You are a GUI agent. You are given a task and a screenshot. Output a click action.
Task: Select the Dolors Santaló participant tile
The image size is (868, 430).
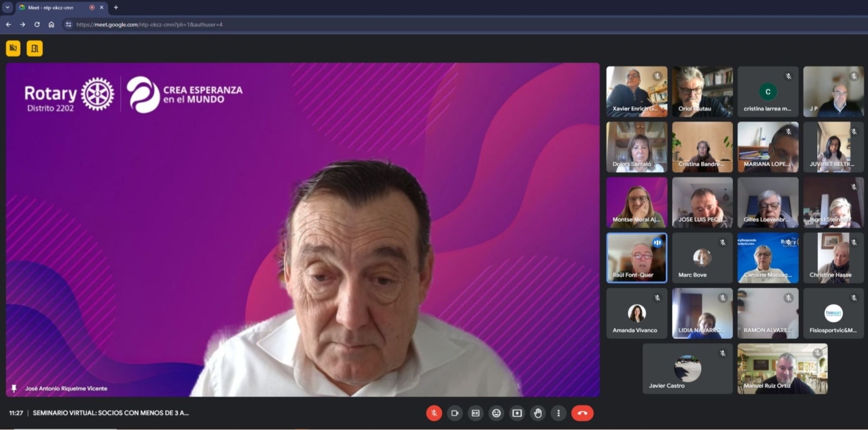click(x=636, y=147)
